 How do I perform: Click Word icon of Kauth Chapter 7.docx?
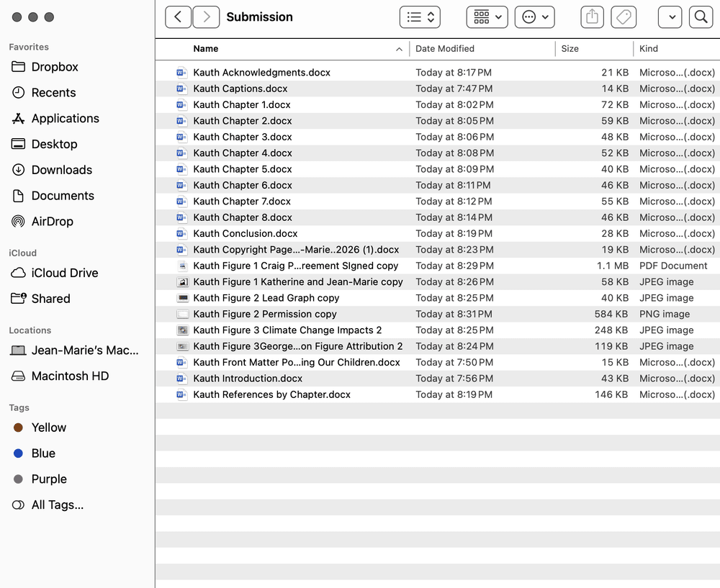pyautogui.click(x=182, y=201)
